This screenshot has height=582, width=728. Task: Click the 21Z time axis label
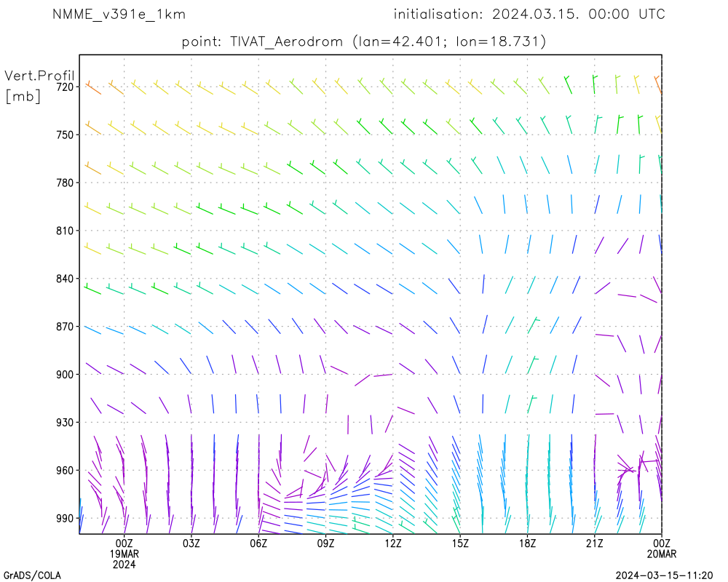595,543
